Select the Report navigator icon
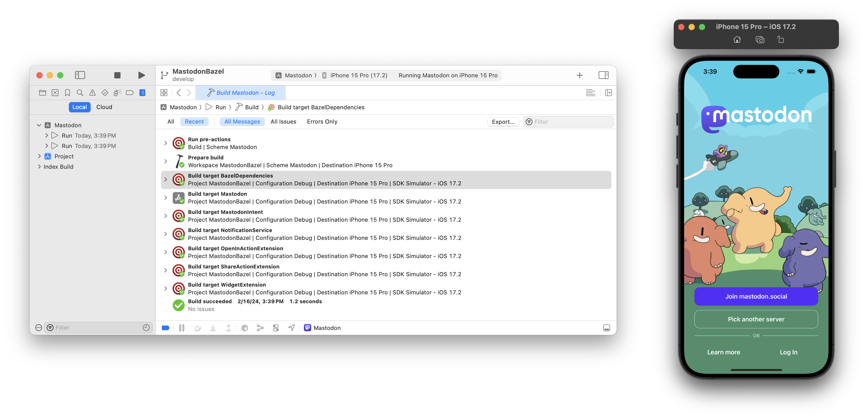Screen dimensions: 868x419 (x=142, y=93)
